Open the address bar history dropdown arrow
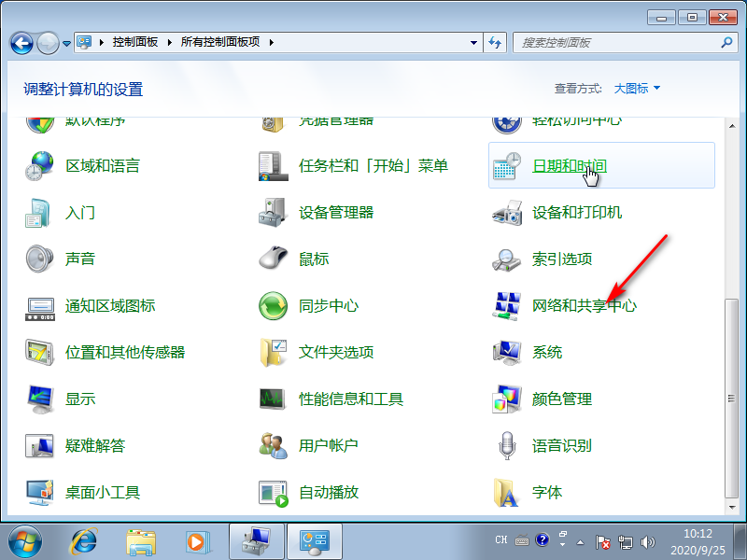 coord(473,43)
